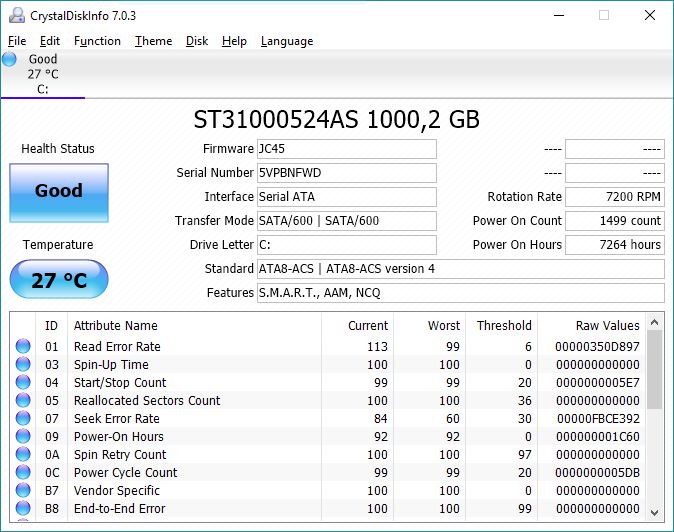
Task: Select the Reallocated Sectors Count row text
Action: click(147, 401)
